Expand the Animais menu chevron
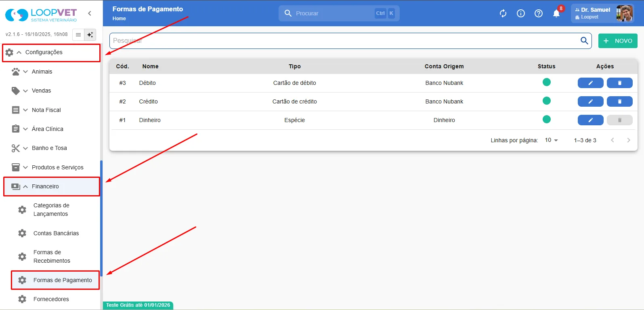 (25, 72)
